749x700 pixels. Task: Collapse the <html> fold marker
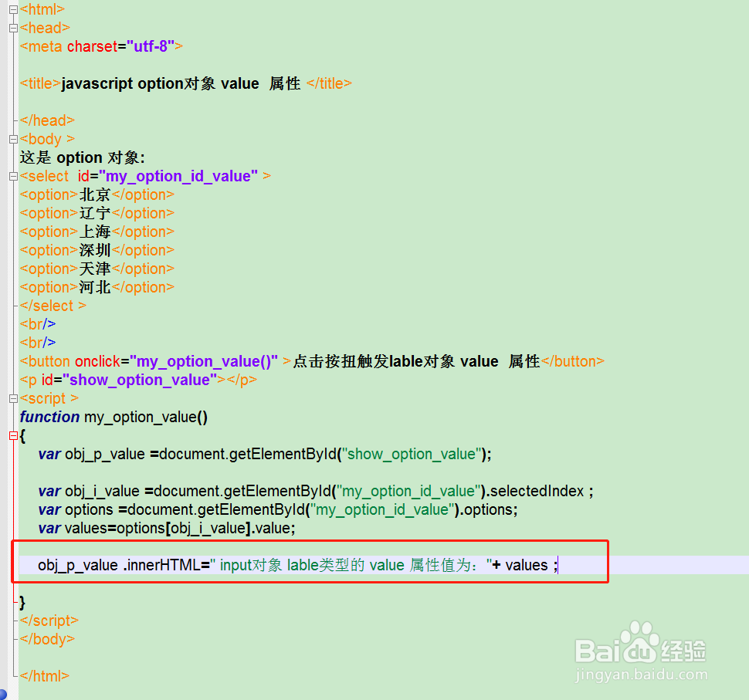[13, 9]
